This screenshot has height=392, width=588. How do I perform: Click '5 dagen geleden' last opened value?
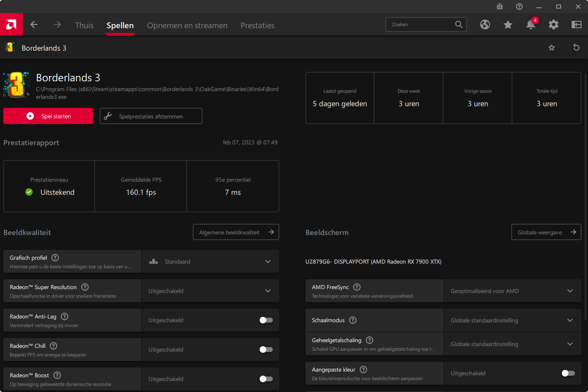click(x=340, y=104)
